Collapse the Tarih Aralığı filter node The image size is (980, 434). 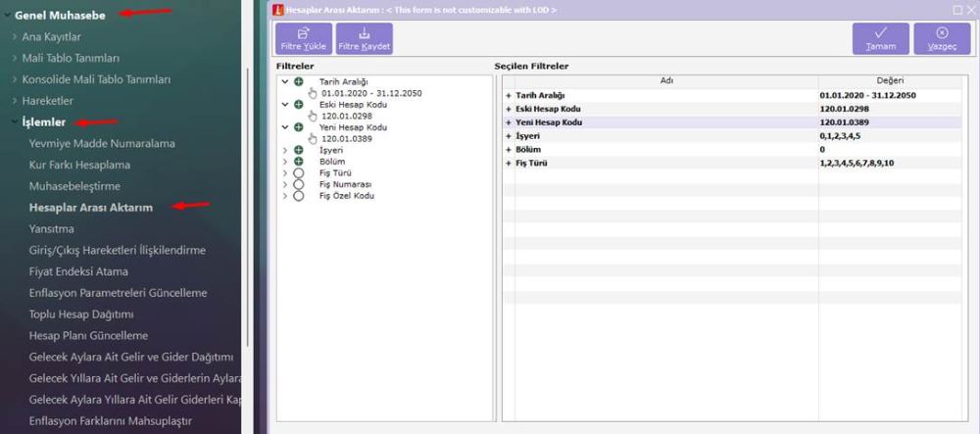point(285,82)
